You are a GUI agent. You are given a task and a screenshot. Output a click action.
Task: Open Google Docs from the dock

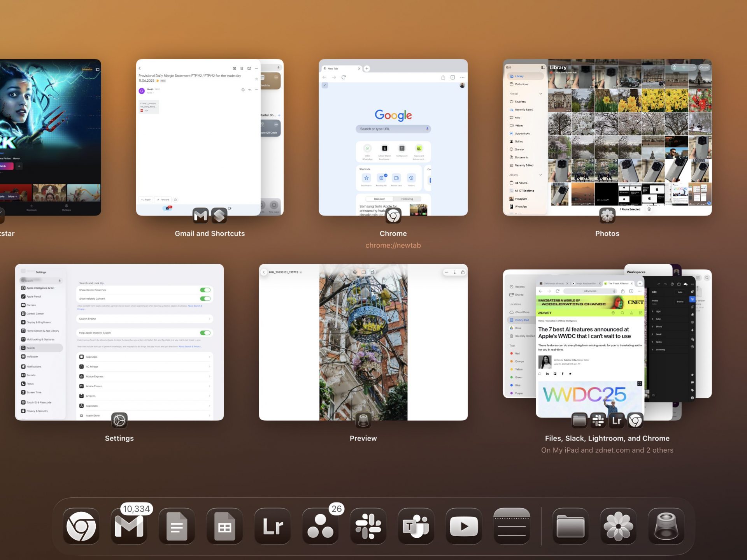coord(177,526)
